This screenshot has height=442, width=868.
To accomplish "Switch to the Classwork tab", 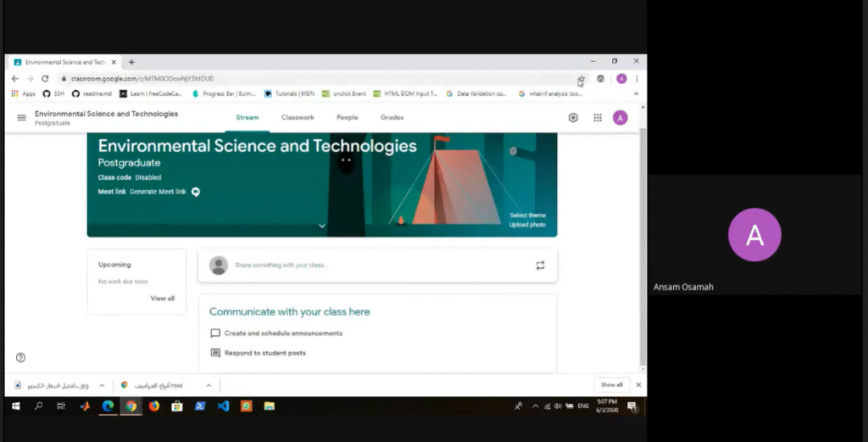I will [298, 118].
